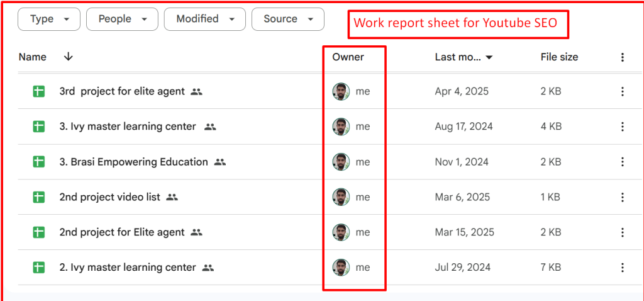Open more options for 2nd project for Elite agent
This screenshot has width=644, height=301.
622,232
